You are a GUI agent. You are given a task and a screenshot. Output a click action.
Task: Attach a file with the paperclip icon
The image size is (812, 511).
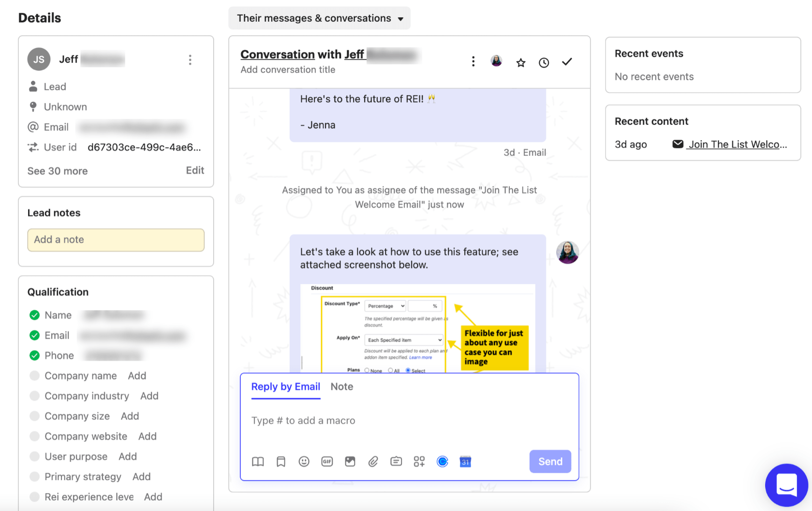(x=373, y=462)
